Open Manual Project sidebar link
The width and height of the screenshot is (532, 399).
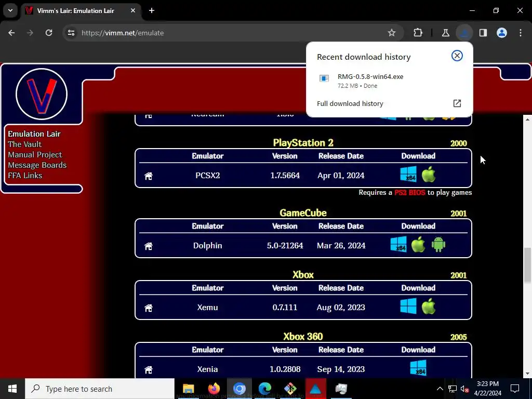[x=35, y=155]
